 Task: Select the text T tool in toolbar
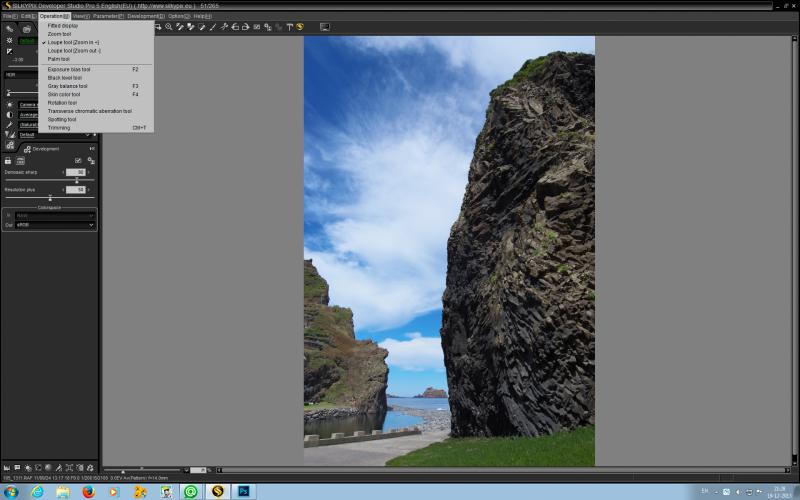click(x=289, y=27)
